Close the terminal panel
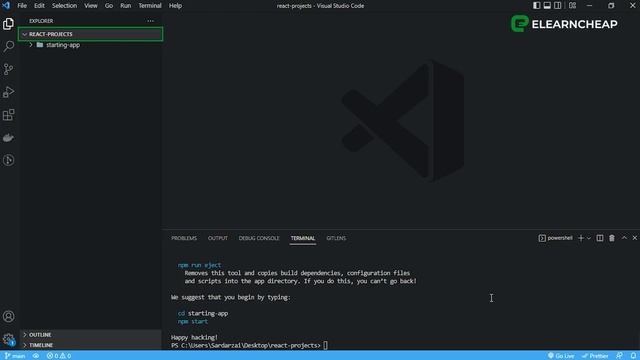This screenshot has height=360, width=640. coord(635,238)
